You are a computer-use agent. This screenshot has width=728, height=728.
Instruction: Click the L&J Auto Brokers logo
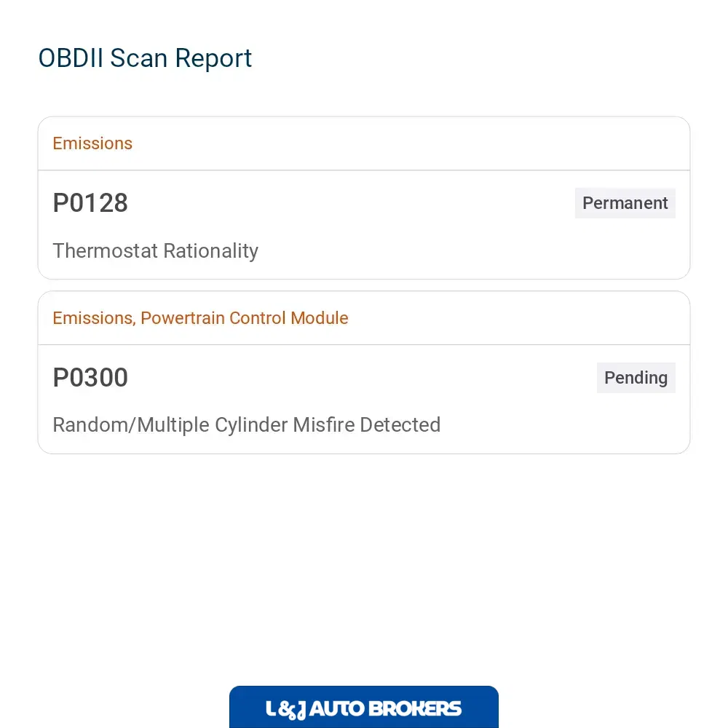[x=364, y=707]
